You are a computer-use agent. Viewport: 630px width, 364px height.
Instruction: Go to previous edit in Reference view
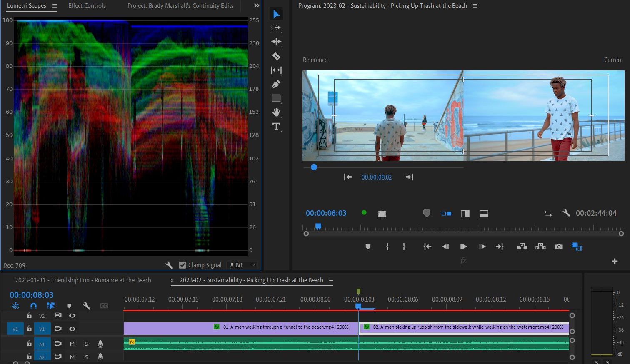(x=347, y=177)
